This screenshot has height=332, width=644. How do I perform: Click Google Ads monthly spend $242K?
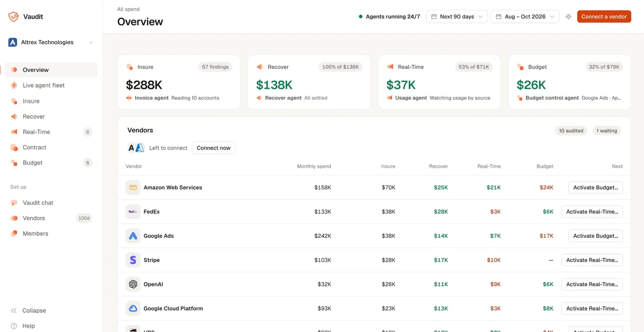pos(323,236)
